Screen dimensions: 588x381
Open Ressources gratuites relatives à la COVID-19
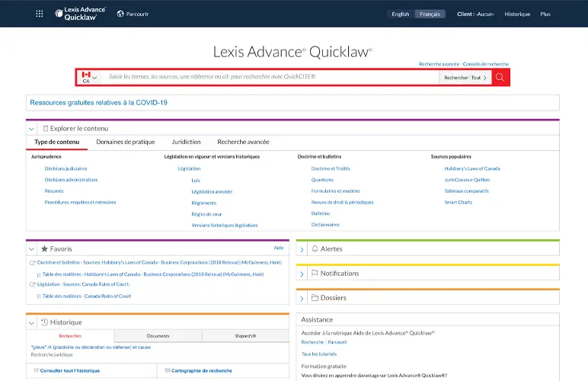[98, 102]
